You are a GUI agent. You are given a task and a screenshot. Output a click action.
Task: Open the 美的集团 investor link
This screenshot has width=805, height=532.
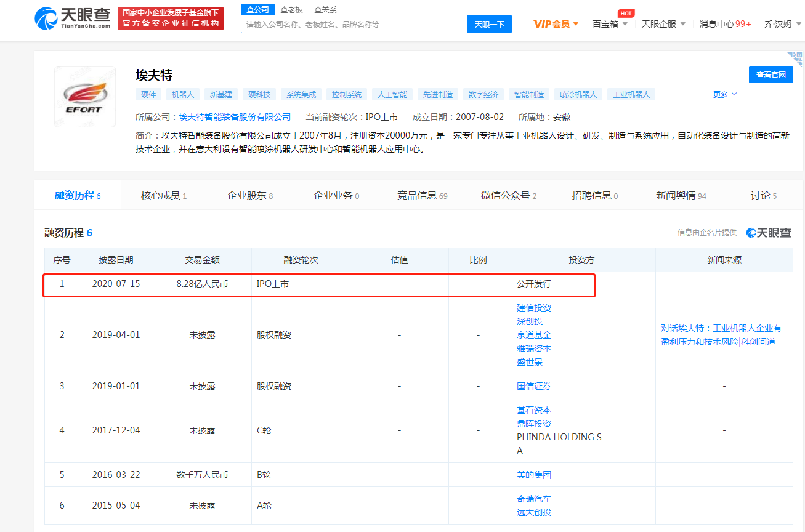[x=534, y=475]
